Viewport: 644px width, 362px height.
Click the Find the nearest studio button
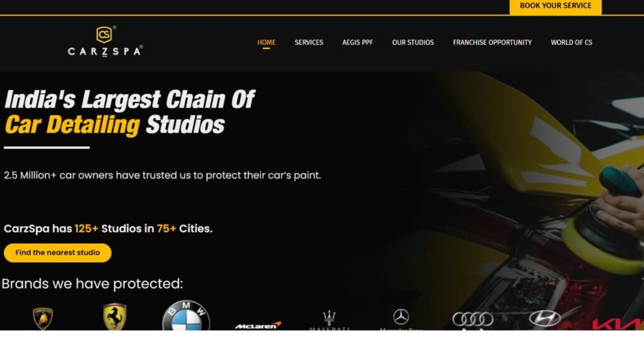point(57,253)
